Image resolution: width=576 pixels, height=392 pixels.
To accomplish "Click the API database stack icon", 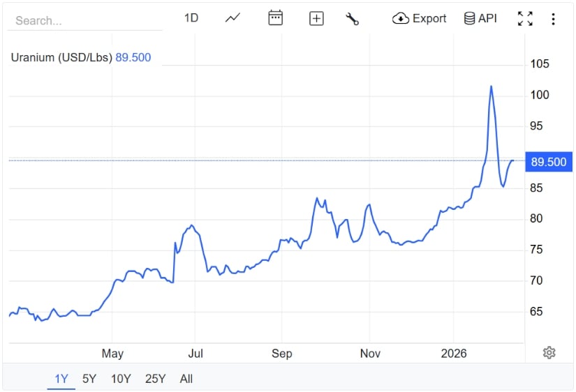I will click(470, 19).
